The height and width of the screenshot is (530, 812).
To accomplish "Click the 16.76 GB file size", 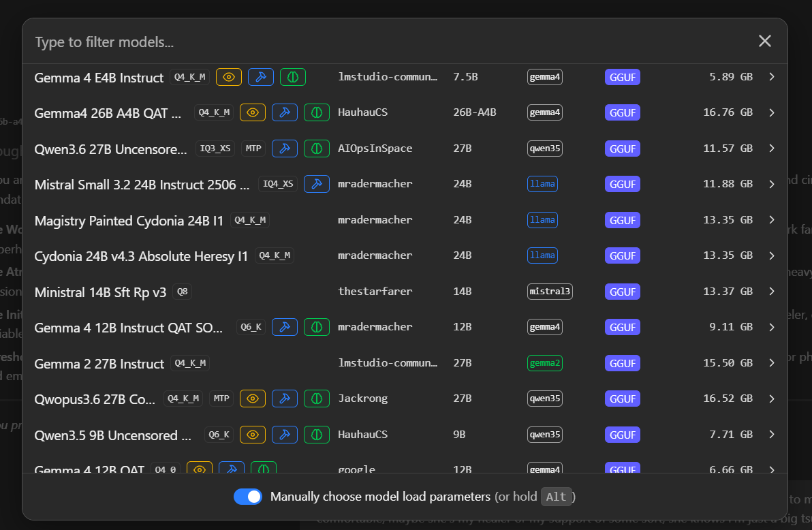I will tap(728, 112).
